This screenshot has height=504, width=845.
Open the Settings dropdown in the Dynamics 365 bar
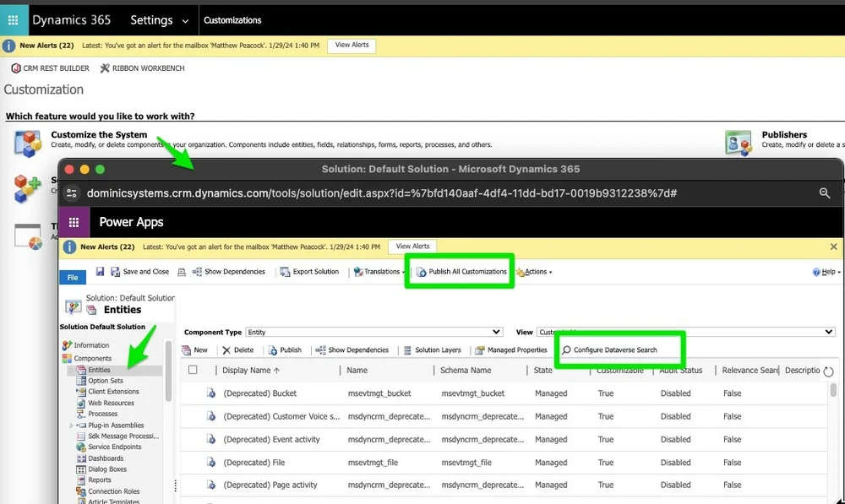tap(160, 20)
